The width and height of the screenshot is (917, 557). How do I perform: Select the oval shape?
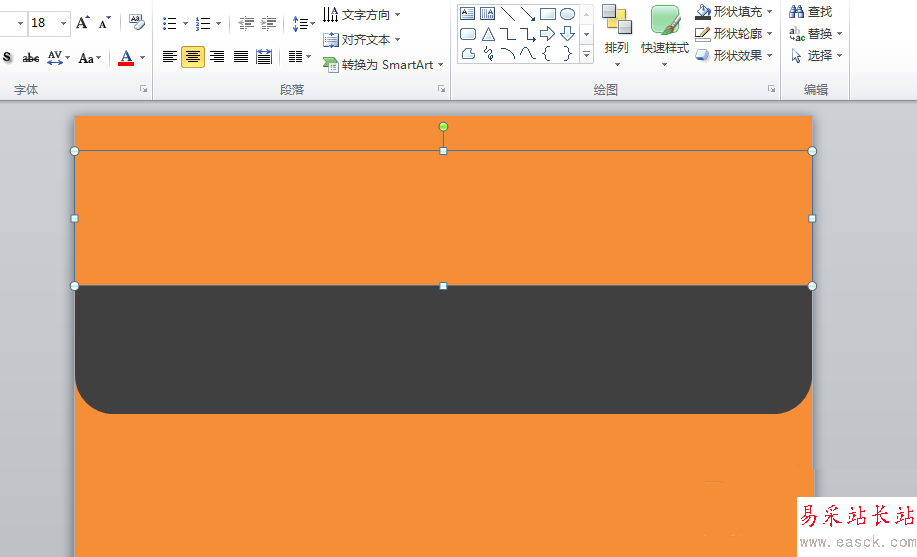(567, 13)
